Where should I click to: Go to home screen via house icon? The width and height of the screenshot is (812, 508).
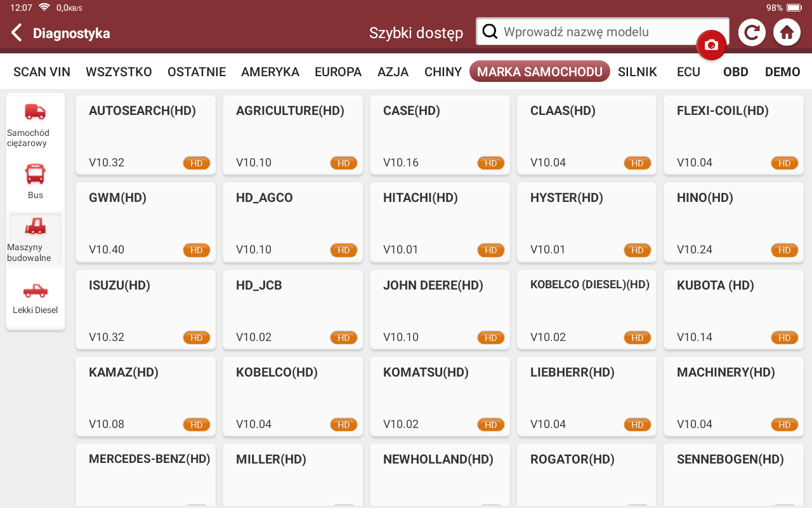(x=787, y=32)
